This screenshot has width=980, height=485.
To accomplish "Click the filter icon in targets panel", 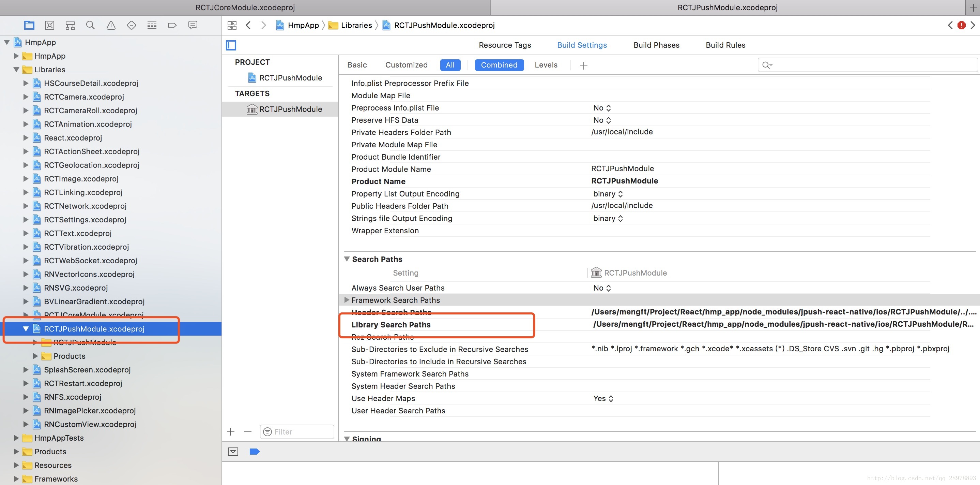I will point(267,432).
